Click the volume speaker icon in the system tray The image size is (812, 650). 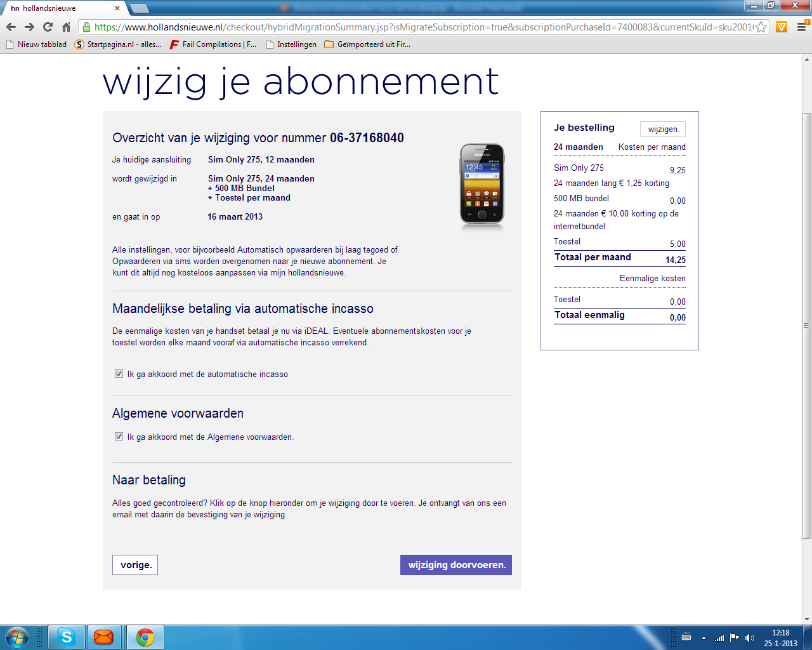[749, 638]
